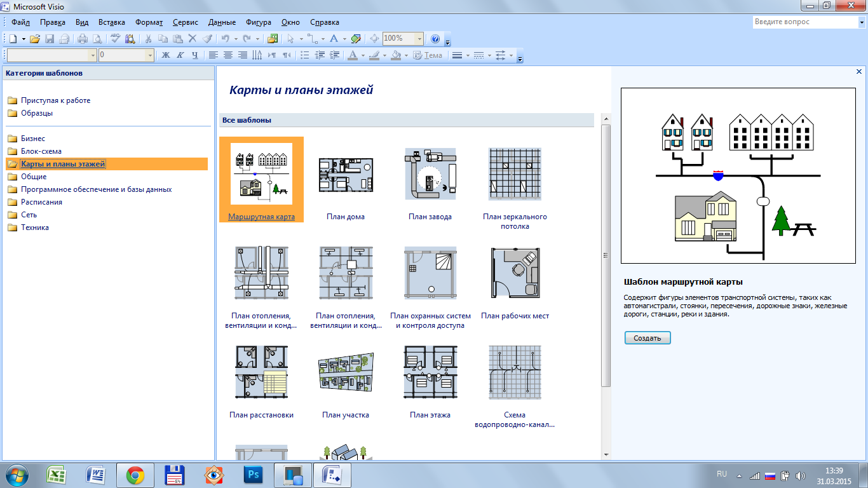Open the Shapes window icon
Screen dimensions: 868x488
point(273,39)
